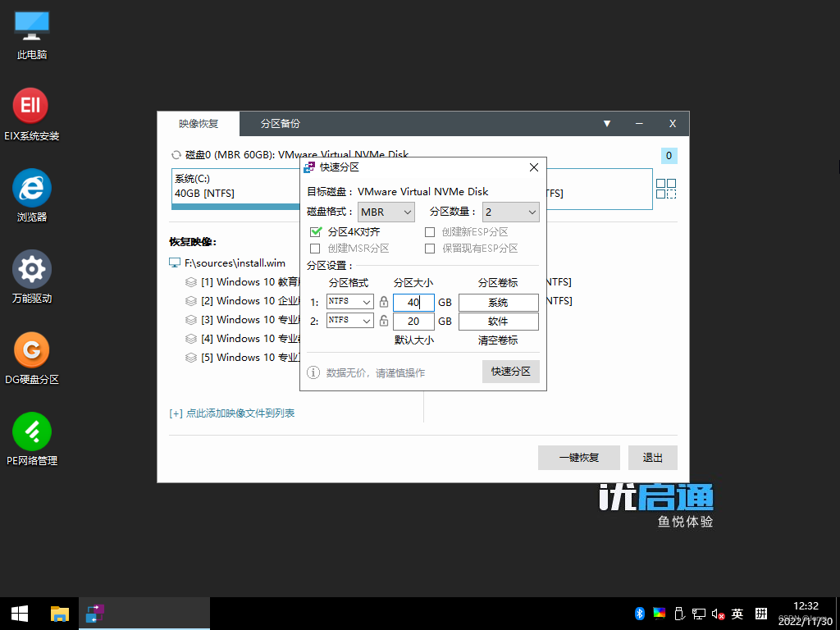Click the 一键恢复 button
Viewport: 840px width, 630px height.
tap(578, 458)
